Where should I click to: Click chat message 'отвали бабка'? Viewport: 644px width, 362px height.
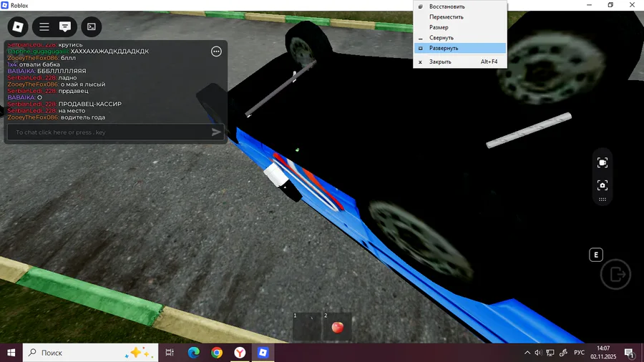click(x=39, y=64)
